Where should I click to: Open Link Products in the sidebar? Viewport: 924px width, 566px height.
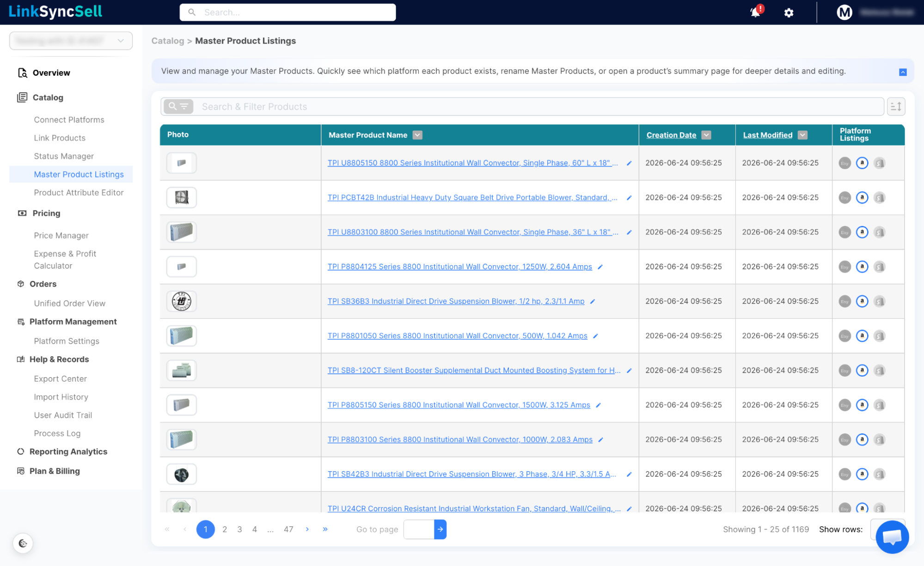click(60, 138)
